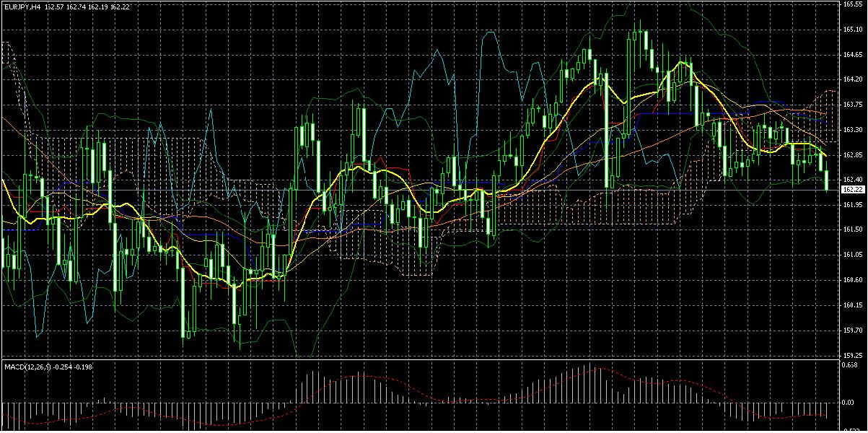Image resolution: width=868 pixels, height=433 pixels.
Task: Click the 159.25 price axis label
Action: click(852, 355)
